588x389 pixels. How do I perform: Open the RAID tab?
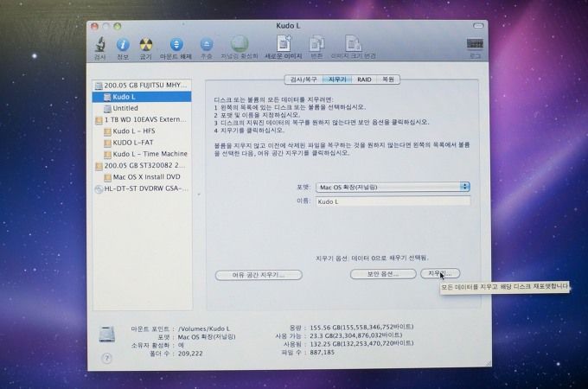click(364, 80)
